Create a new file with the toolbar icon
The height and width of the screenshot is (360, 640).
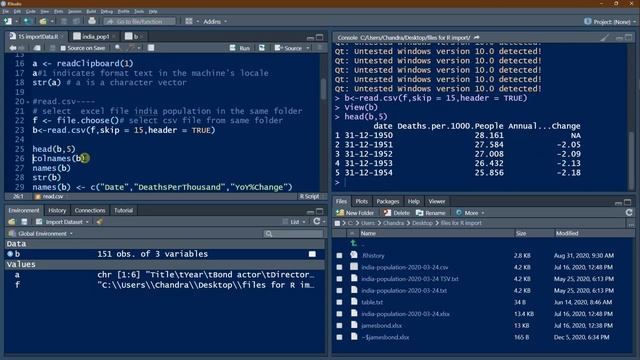[8, 21]
